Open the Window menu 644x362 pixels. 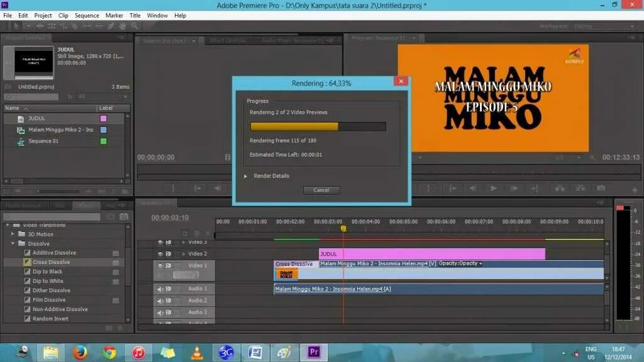[157, 16]
